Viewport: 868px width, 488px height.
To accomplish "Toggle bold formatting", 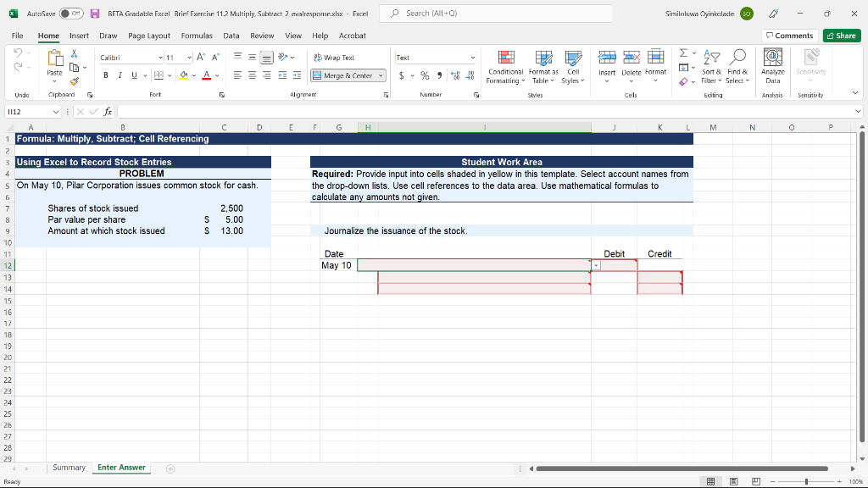I will click(104, 75).
